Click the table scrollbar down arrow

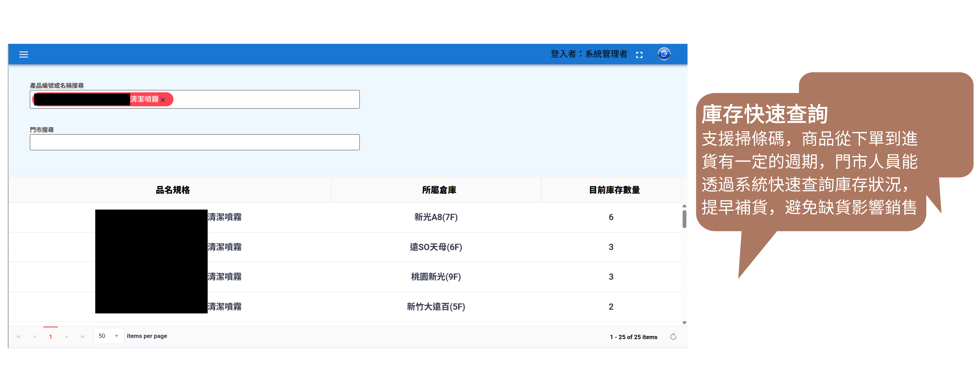pos(684,323)
